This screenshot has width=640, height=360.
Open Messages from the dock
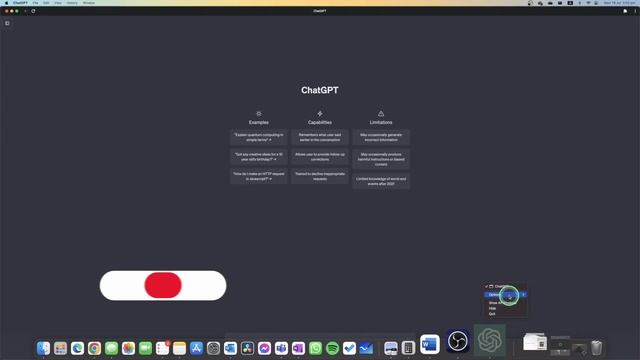coord(111,348)
